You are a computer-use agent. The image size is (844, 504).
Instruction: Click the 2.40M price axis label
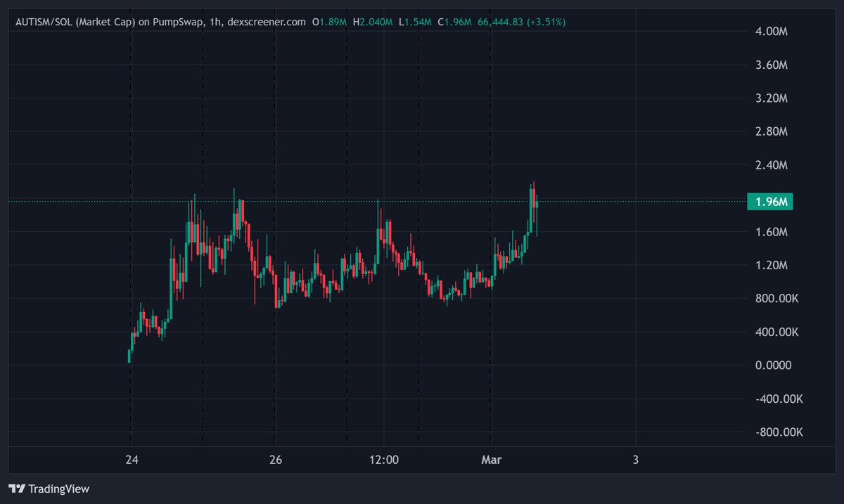[773, 165]
